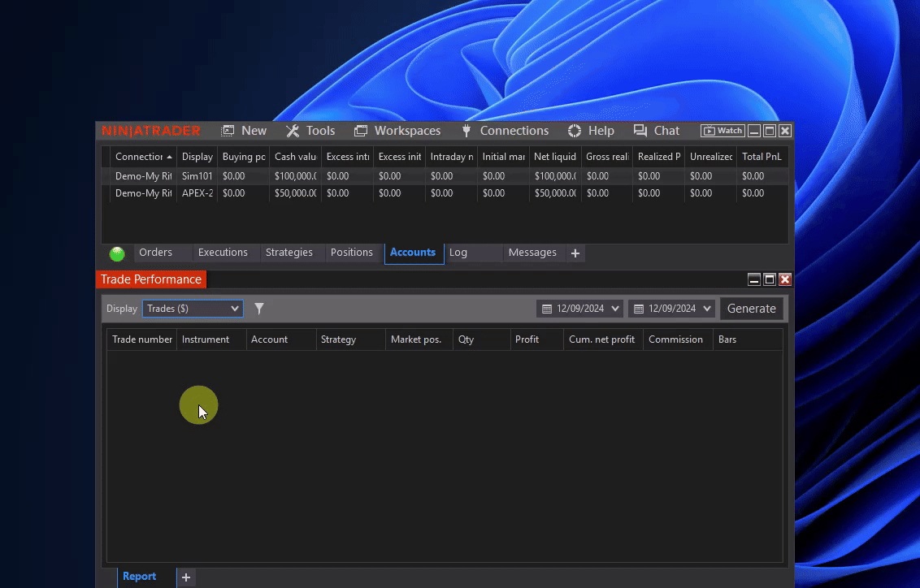The image size is (920, 588).
Task: Click the filter funnel icon
Action: 258,309
